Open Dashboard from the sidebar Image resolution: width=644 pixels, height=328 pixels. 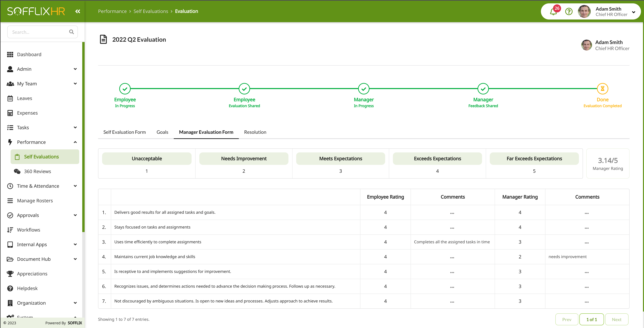tap(29, 54)
